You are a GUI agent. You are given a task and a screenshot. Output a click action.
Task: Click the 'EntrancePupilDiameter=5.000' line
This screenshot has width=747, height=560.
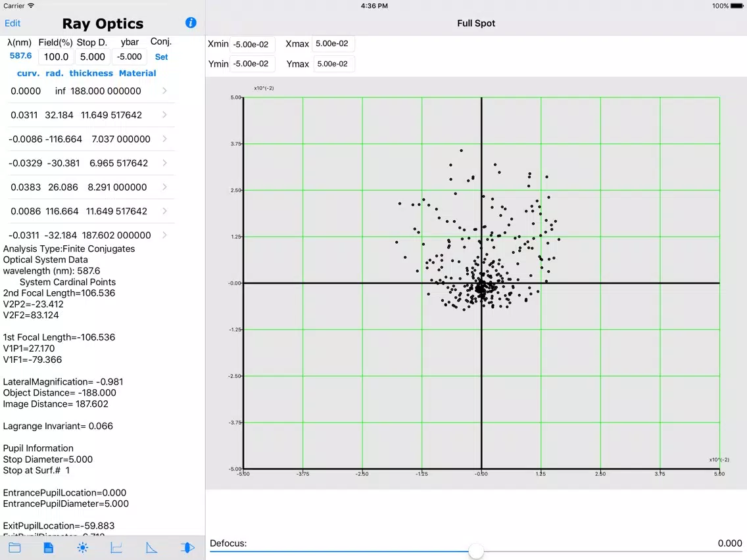[66, 504]
